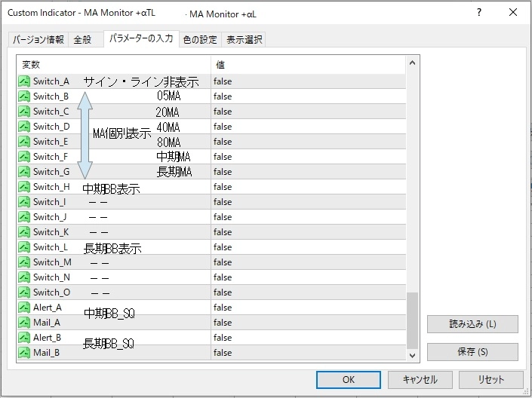Select the false value of Alert_B
Screen dimensions: 532x398
pyautogui.click(x=223, y=338)
